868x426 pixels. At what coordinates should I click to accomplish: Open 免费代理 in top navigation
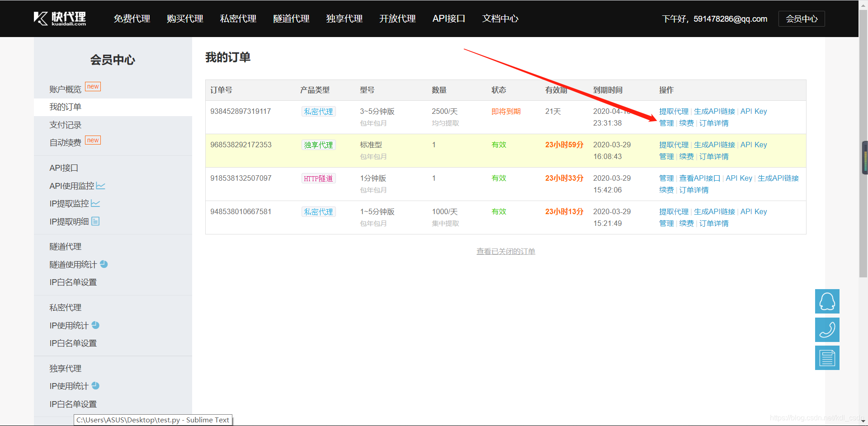pyautogui.click(x=132, y=19)
